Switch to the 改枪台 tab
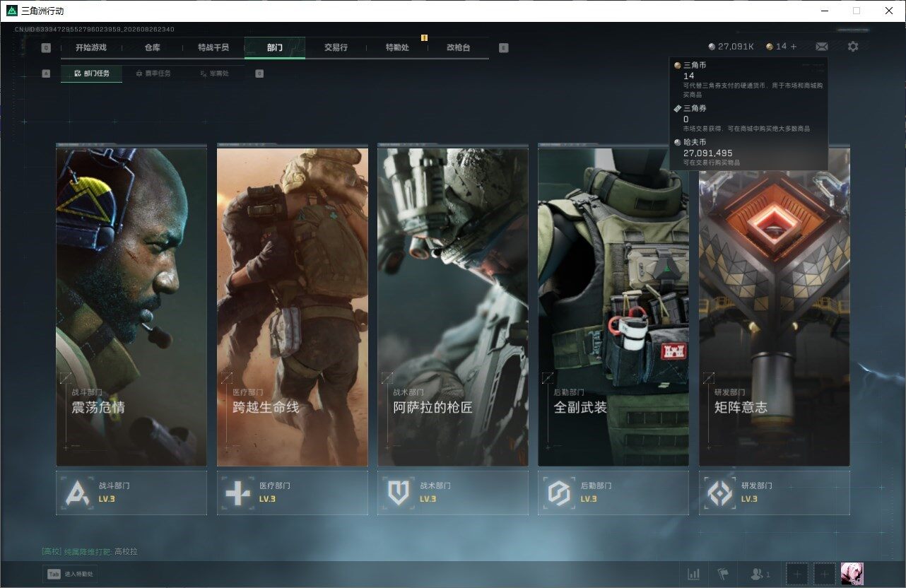Image resolution: width=906 pixels, height=588 pixels. tap(458, 47)
